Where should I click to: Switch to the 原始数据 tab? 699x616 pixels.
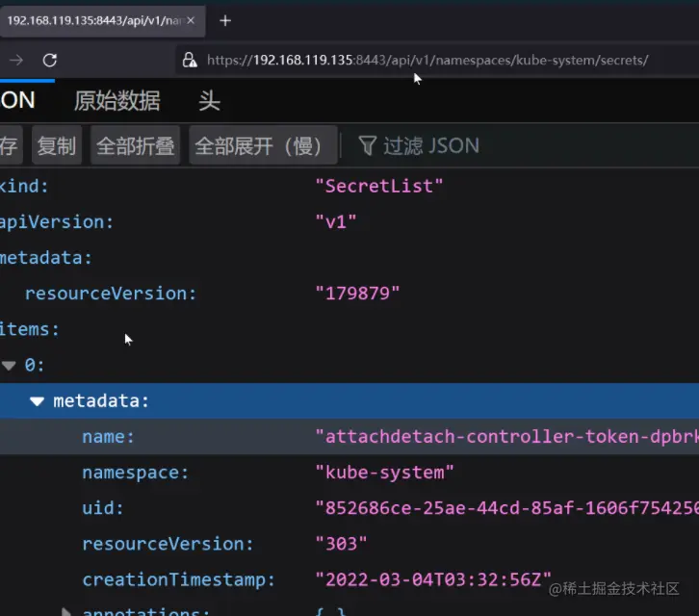pyautogui.click(x=116, y=100)
